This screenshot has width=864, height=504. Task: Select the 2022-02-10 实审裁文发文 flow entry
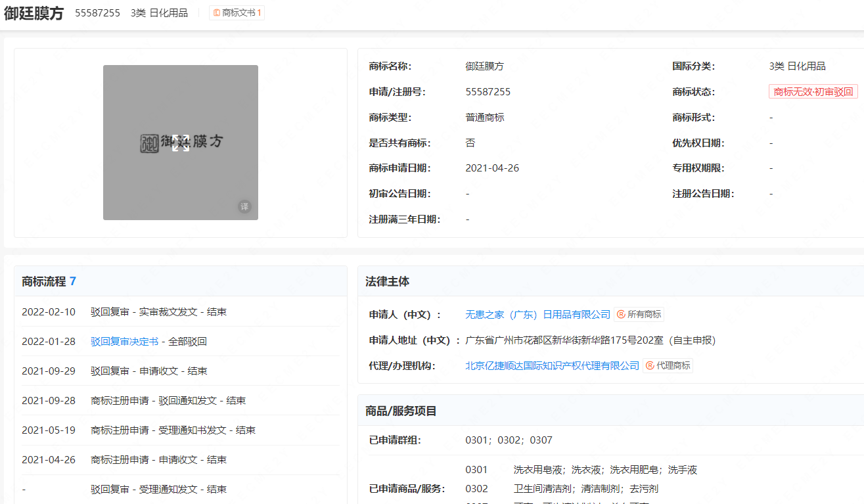(158, 312)
